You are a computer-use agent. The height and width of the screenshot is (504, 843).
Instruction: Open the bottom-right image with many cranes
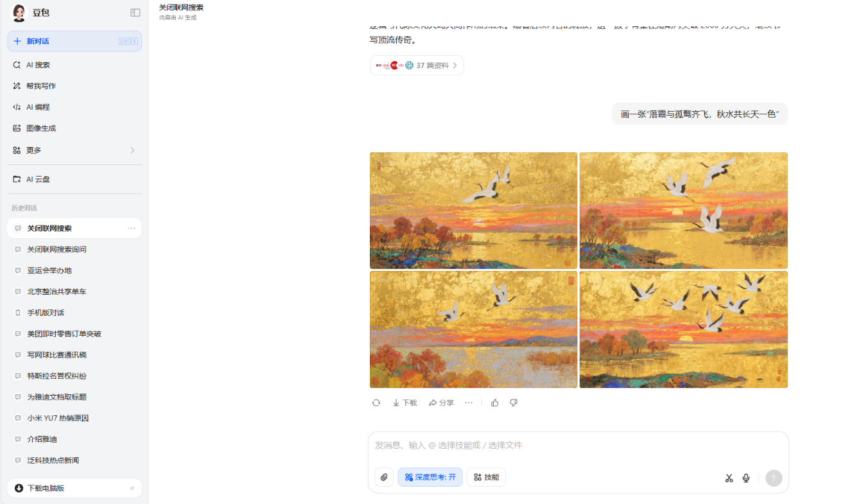click(683, 329)
